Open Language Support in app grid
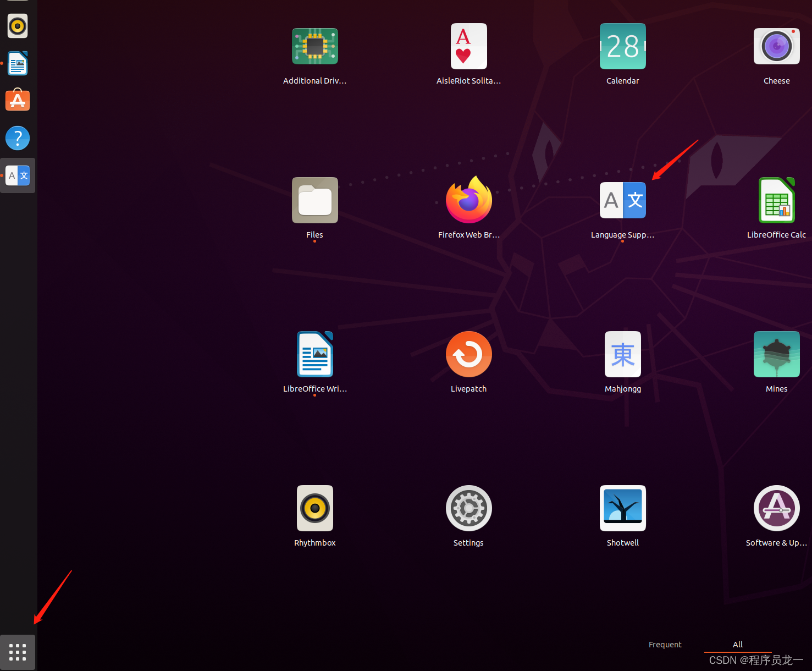 622,200
